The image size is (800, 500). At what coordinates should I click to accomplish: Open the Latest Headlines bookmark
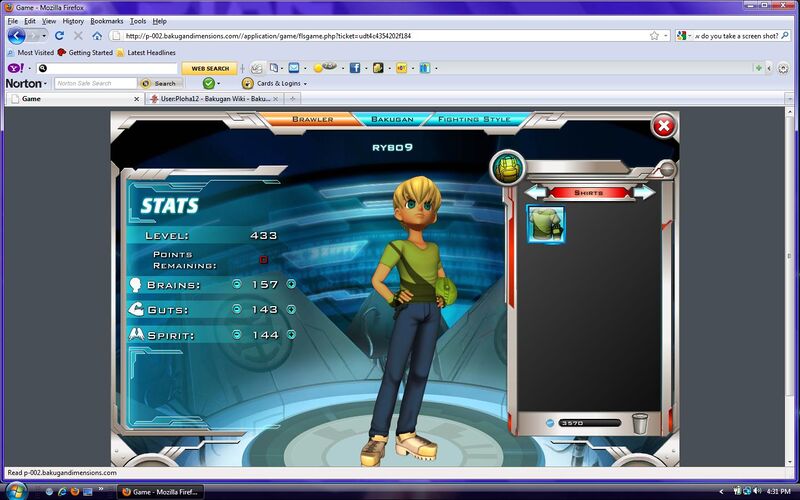[x=150, y=52]
